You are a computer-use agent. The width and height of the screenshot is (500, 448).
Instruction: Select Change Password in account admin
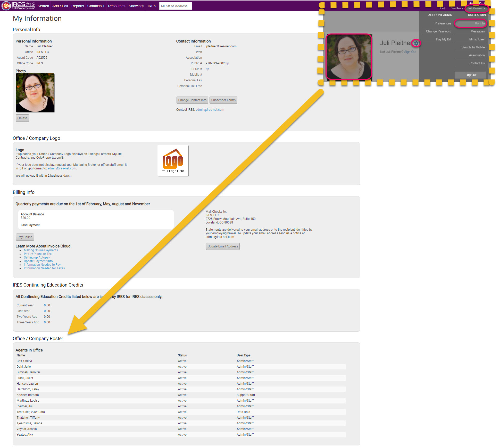coord(438,31)
